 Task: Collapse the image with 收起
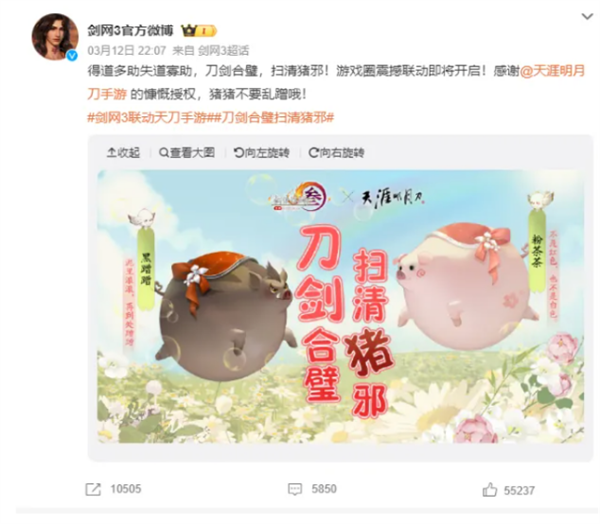(123, 153)
